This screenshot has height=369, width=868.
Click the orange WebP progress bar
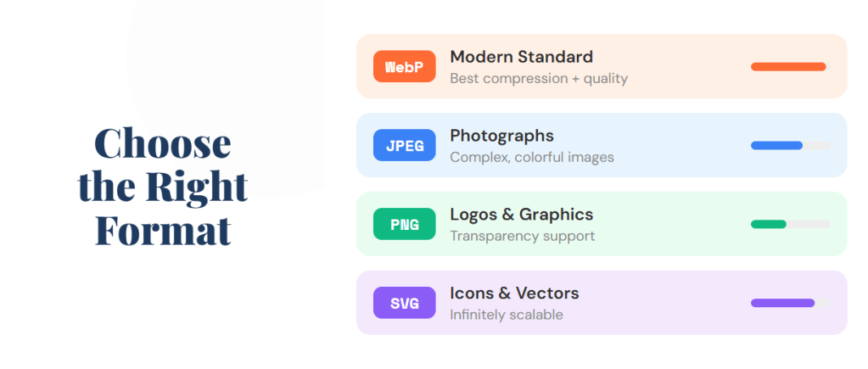pos(788,66)
